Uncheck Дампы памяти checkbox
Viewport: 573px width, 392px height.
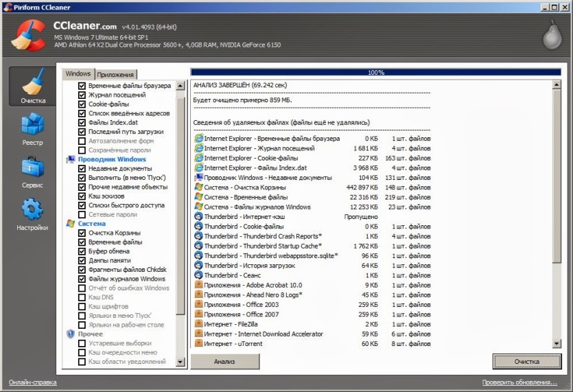82,261
